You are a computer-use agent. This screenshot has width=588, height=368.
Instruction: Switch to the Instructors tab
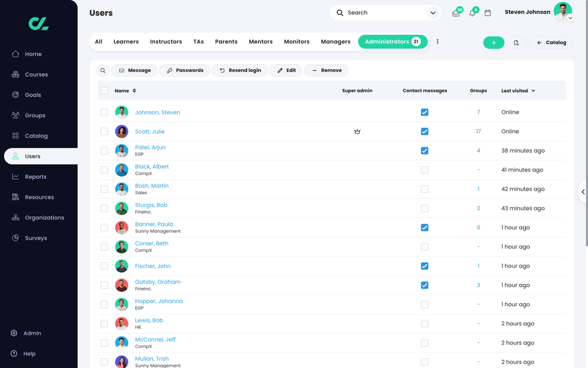[x=166, y=42]
